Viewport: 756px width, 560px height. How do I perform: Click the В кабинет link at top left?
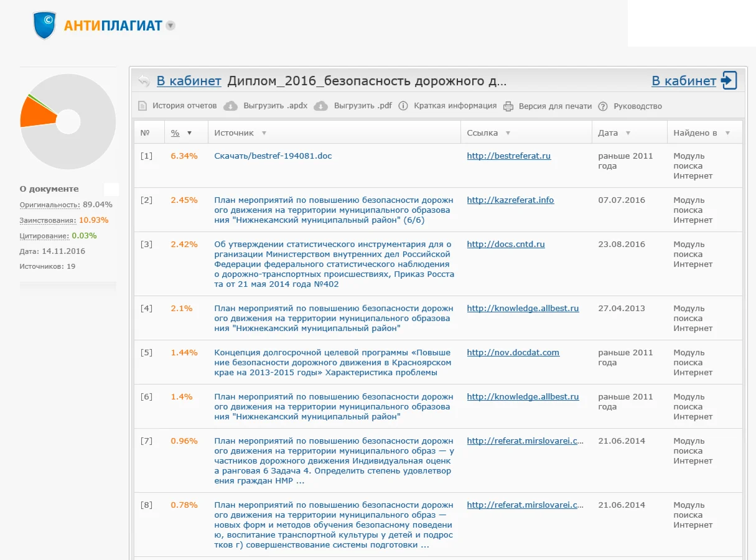tap(189, 81)
